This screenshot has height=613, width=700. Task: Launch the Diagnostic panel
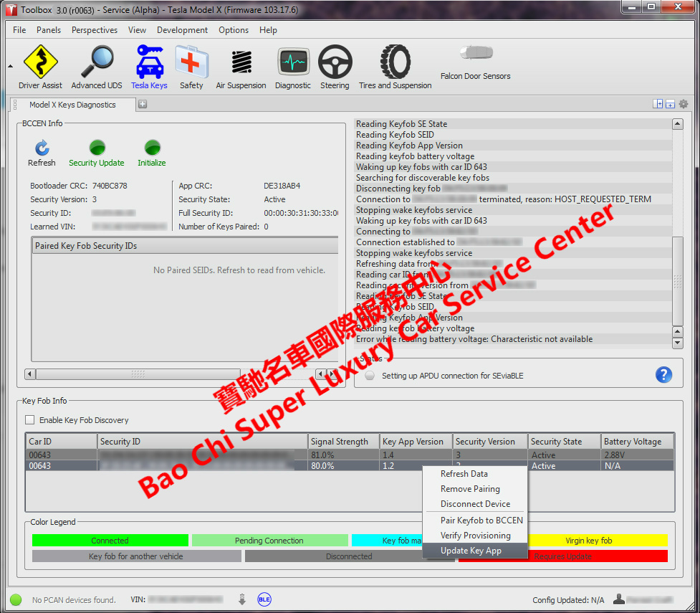[293, 66]
